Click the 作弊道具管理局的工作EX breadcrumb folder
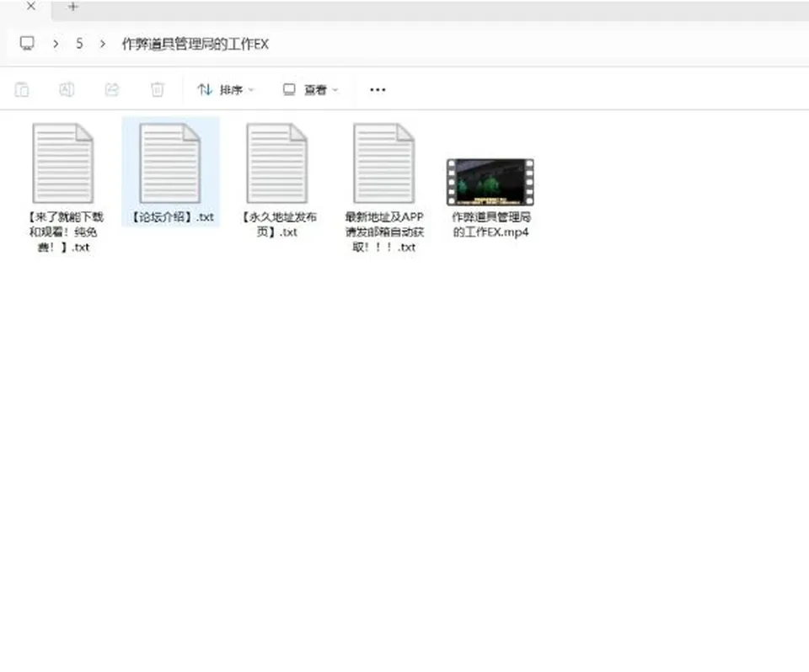Screen dimensions: 809x672 195,44
